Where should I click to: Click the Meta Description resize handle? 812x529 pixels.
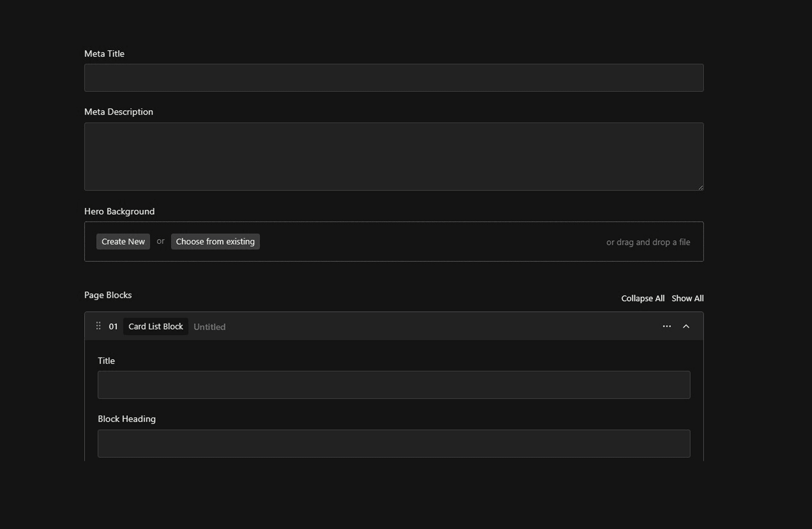coord(701,187)
